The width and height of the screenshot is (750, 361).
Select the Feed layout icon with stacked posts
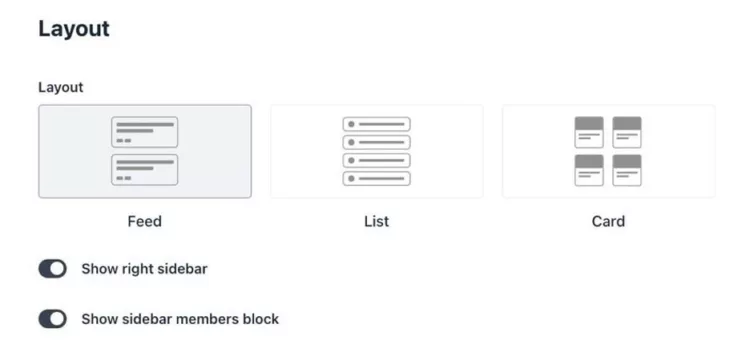click(144, 151)
